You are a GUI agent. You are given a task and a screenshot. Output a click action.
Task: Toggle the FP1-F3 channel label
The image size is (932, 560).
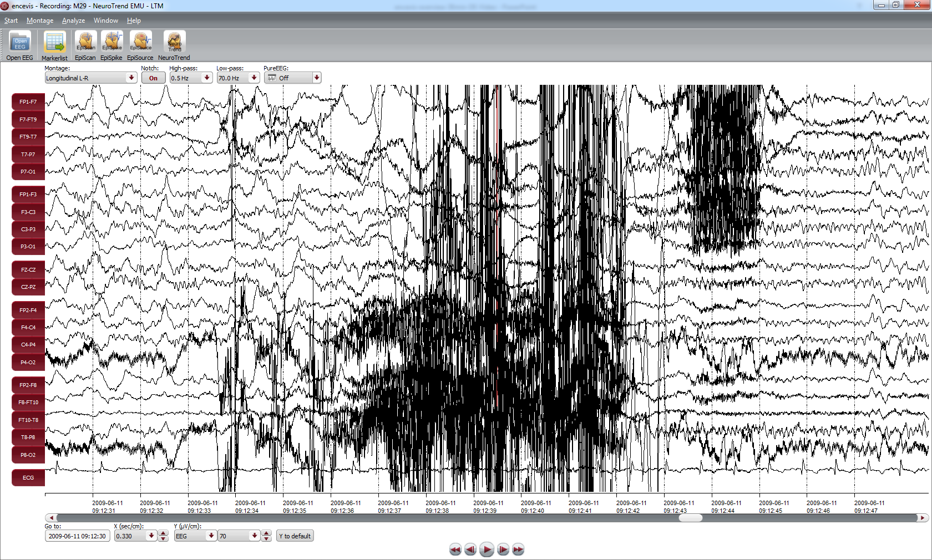[28, 195]
